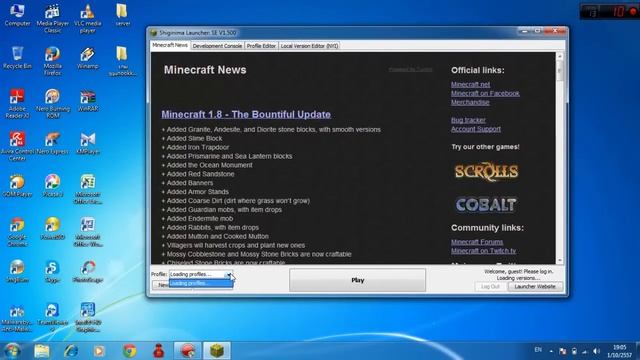This screenshot has height=360, width=640.
Task: Click news panel scrollbar down arrow
Action: click(560, 260)
